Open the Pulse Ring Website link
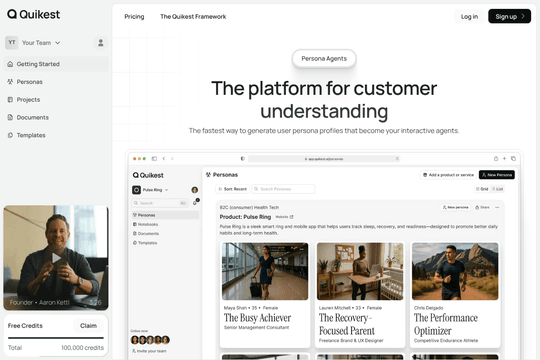 coord(284,217)
